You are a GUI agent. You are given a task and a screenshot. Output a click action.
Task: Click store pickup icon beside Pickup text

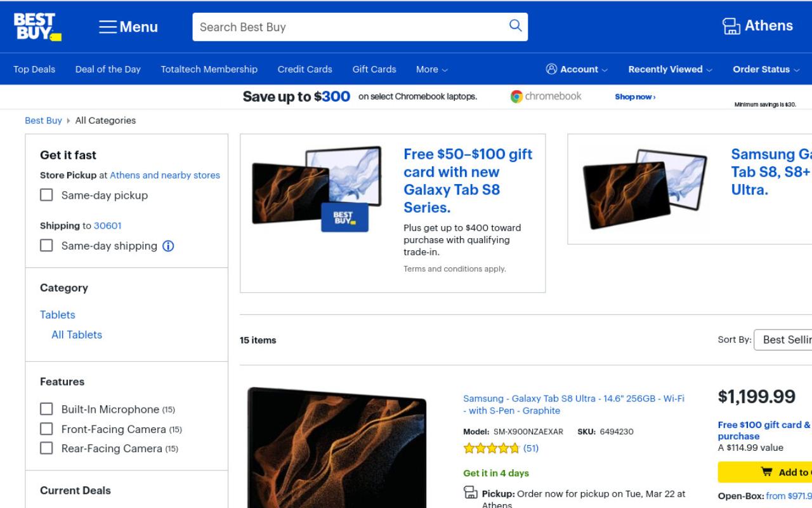click(471, 493)
